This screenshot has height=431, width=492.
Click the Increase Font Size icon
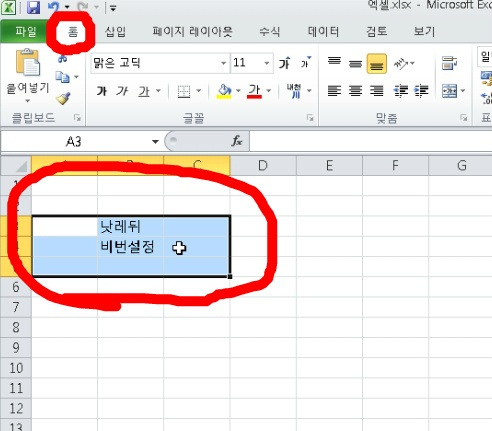click(x=284, y=63)
